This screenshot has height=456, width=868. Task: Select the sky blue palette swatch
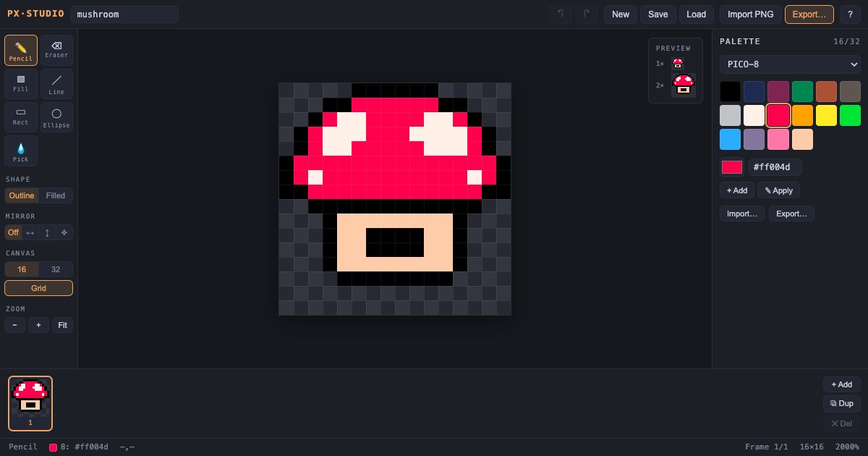point(731,140)
